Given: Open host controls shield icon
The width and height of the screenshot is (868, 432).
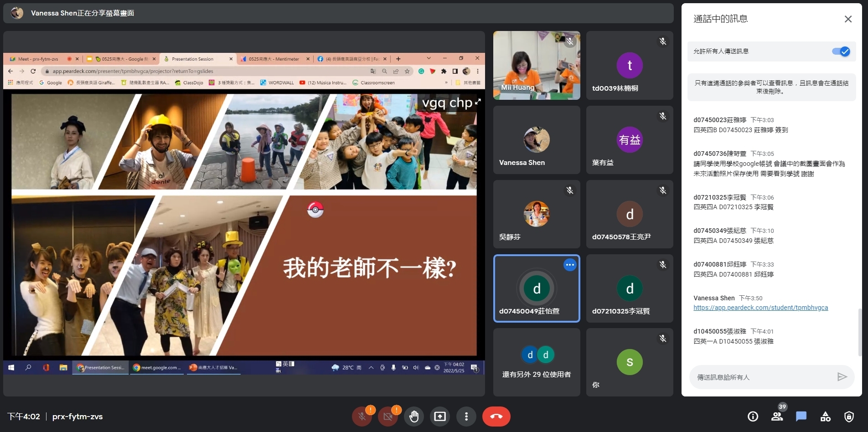Looking at the screenshot, I should pyautogui.click(x=849, y=417).
